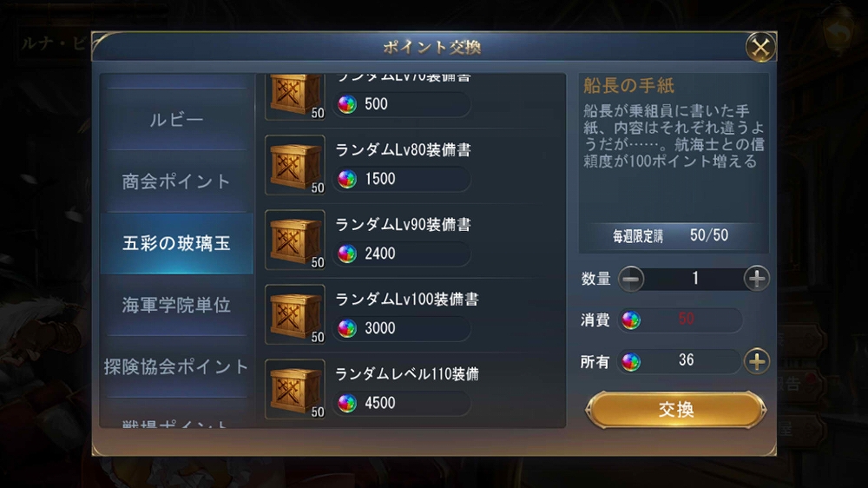Click the 交換 exchange button
Image resolution: width=868 pixels, height=488 pixels.
click(x=676, y=410)
